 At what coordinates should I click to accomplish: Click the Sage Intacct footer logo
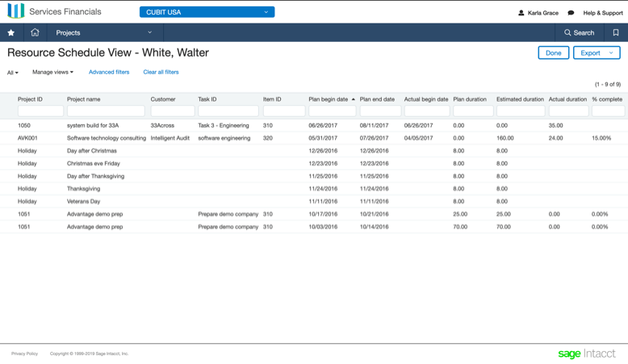(587, 354)
